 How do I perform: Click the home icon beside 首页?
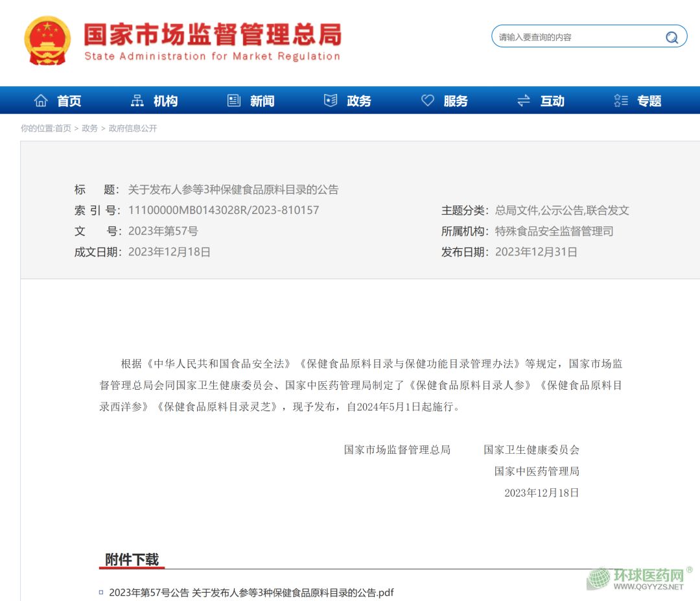(41, 100)
